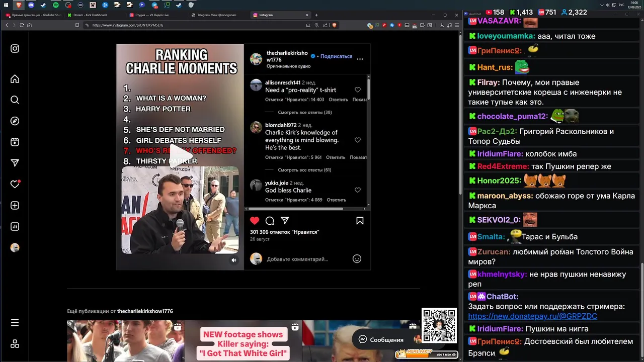The height and width of the screenshot is (362, 644).
Task: Expand all 61 replies under blomdahl972
Action: 304,170
